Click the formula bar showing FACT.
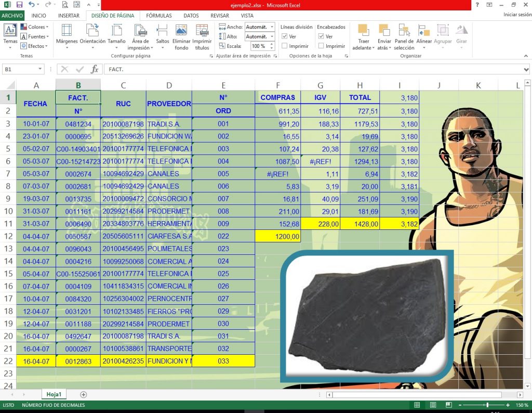Viewport: 532px width, 413px height. point(312,69)
